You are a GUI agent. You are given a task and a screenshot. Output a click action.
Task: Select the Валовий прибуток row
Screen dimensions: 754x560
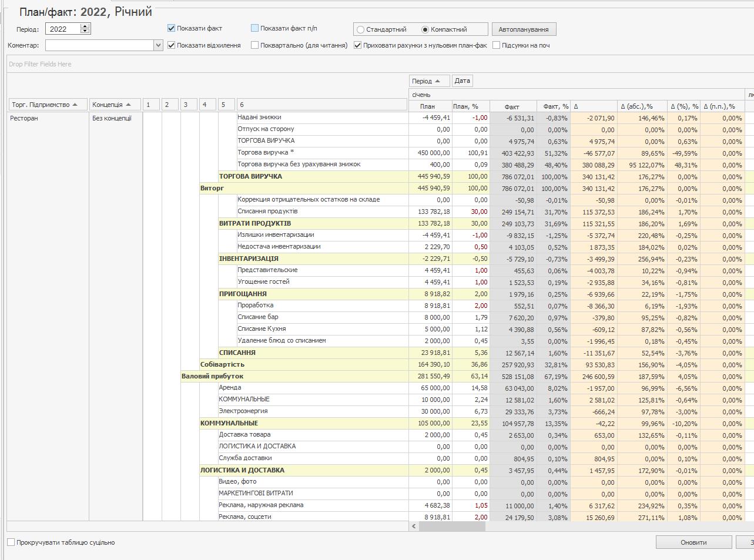click(x=212, y=376)
